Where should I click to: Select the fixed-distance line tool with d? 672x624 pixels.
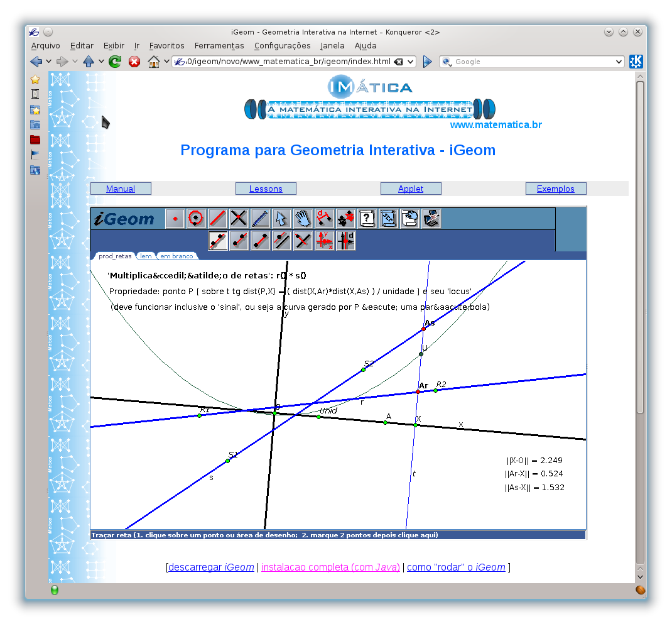pyautogui.click(x=345, y=240)
